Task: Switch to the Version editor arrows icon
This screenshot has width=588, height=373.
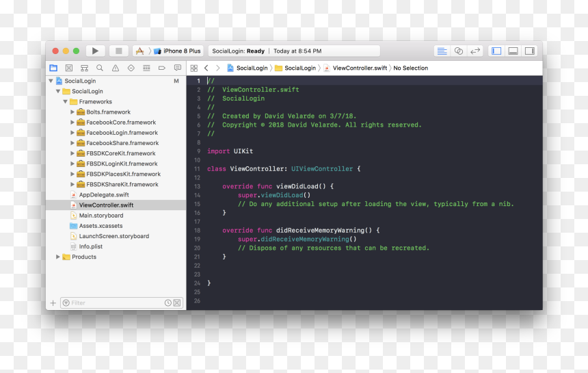Action: point(475,51)
